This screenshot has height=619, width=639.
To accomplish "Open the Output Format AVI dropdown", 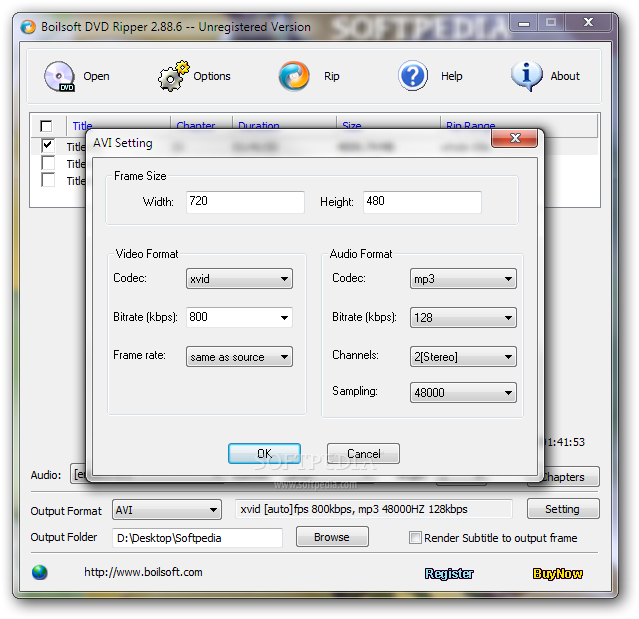I will click(x=167, y=510).
